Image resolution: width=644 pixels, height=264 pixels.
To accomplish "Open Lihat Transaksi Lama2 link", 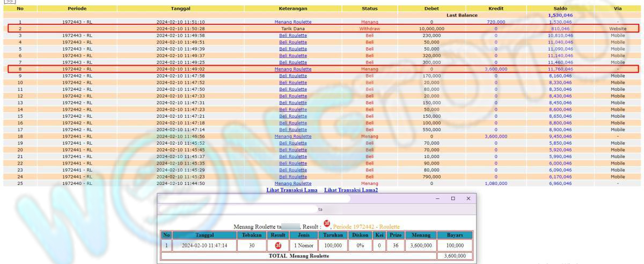I will click(x=351, y=190).
